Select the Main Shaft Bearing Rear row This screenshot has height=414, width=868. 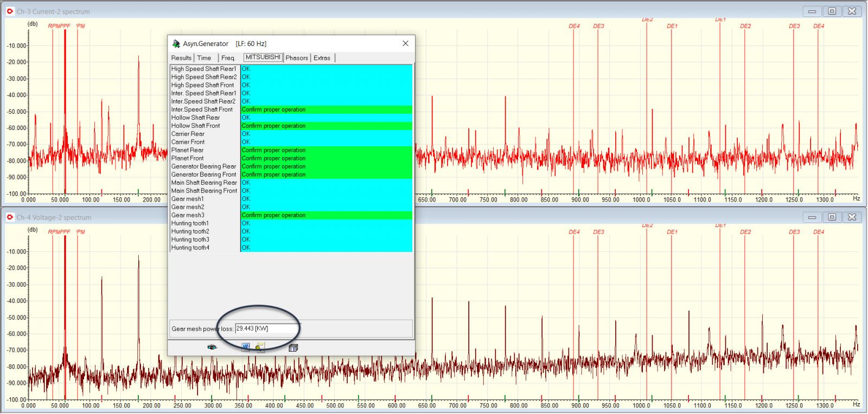tap(291, 183)
